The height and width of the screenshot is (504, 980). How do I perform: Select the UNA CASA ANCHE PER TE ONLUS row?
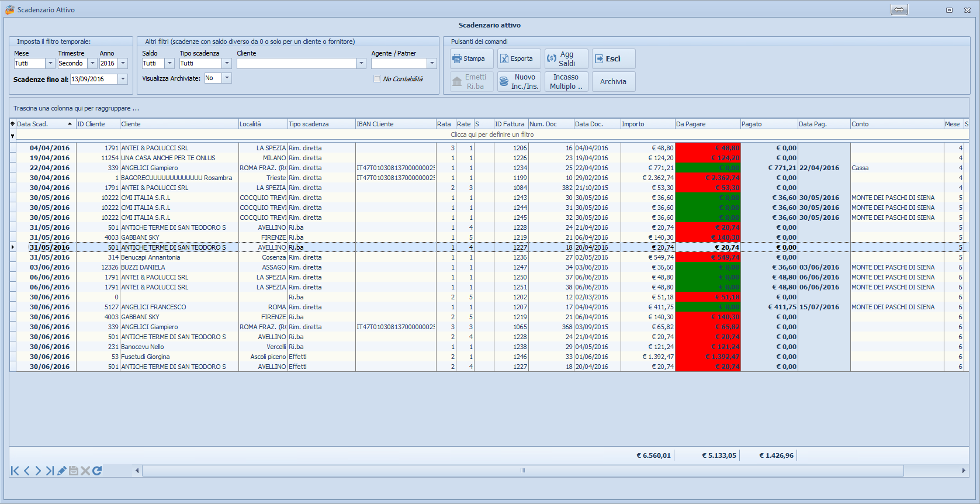click(x=489, y=158)
